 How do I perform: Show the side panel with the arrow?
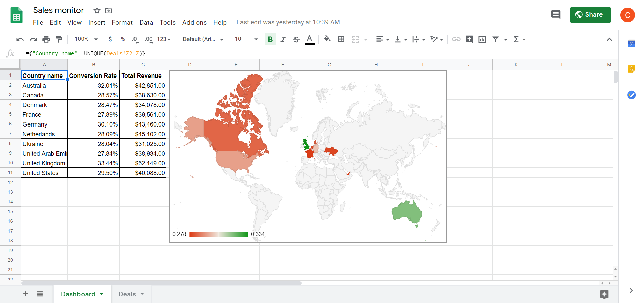click(x=631, y=290)
